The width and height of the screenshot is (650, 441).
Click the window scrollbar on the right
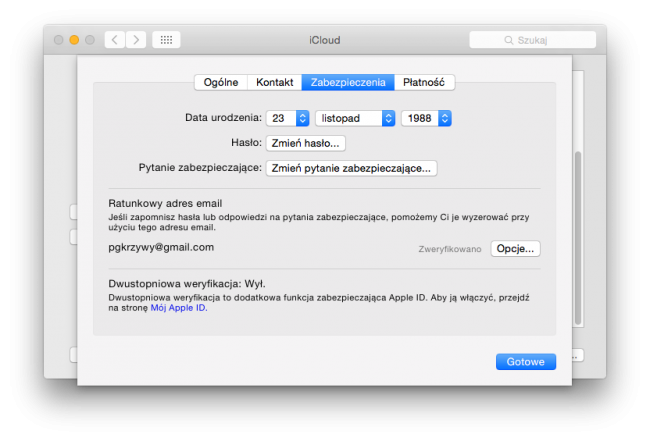pos(578,238)
